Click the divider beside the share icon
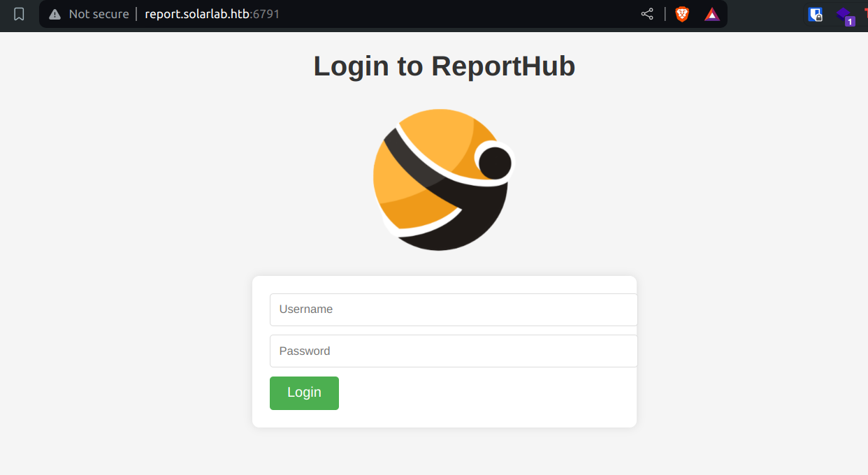The height and width of the screenshot is (475, 868). tap(665, 14)
